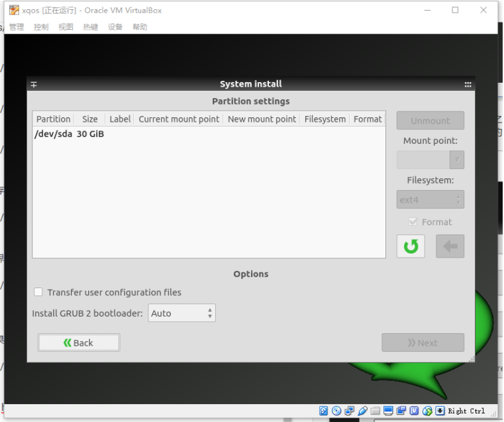This screenshot has width=504, height=422.
Task: Open the installer window menu icon at title left
Action: click(x=34, y=85)
